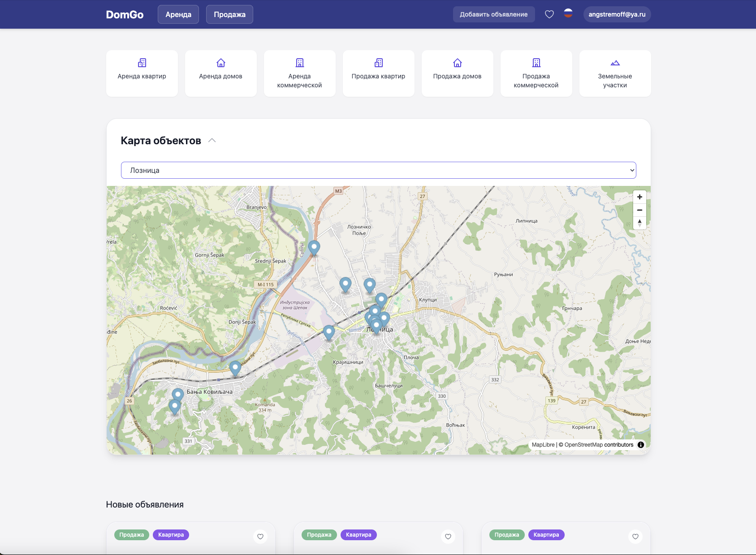The image size is (756, 555).
Task: Open Продажа домов category card
Action: click(457, 73)
